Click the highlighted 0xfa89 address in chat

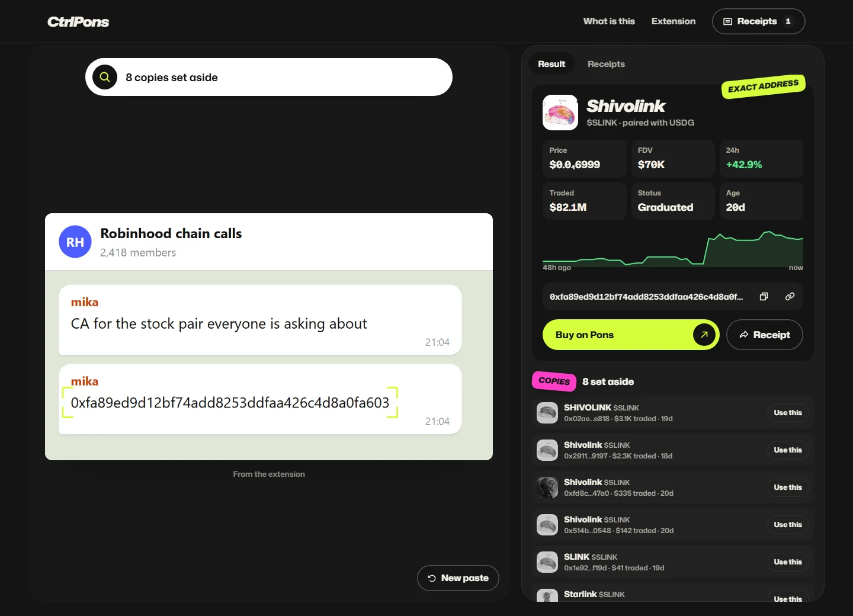click(230, 403)
